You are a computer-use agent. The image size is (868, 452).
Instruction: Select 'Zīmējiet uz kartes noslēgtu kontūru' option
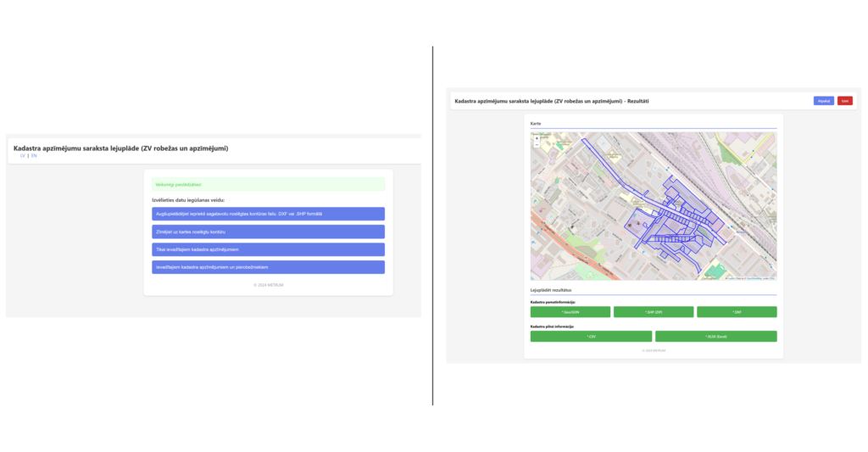(268, 232)
